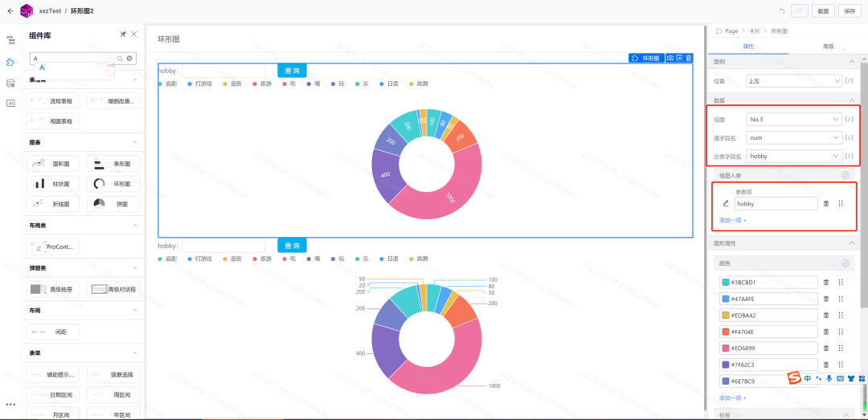
Task: Toggle variable binding for 视图
Action: pyautogui.click(x=850, y=120)
